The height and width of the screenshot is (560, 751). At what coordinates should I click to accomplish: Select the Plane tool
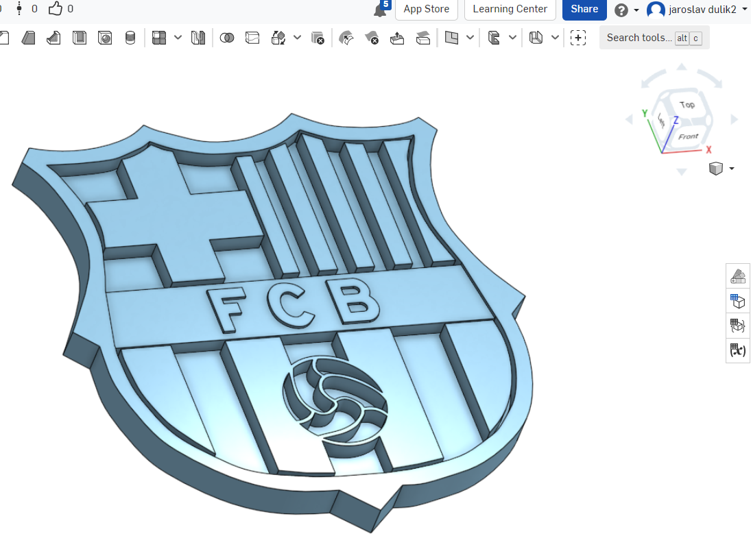tap(452, 38)
